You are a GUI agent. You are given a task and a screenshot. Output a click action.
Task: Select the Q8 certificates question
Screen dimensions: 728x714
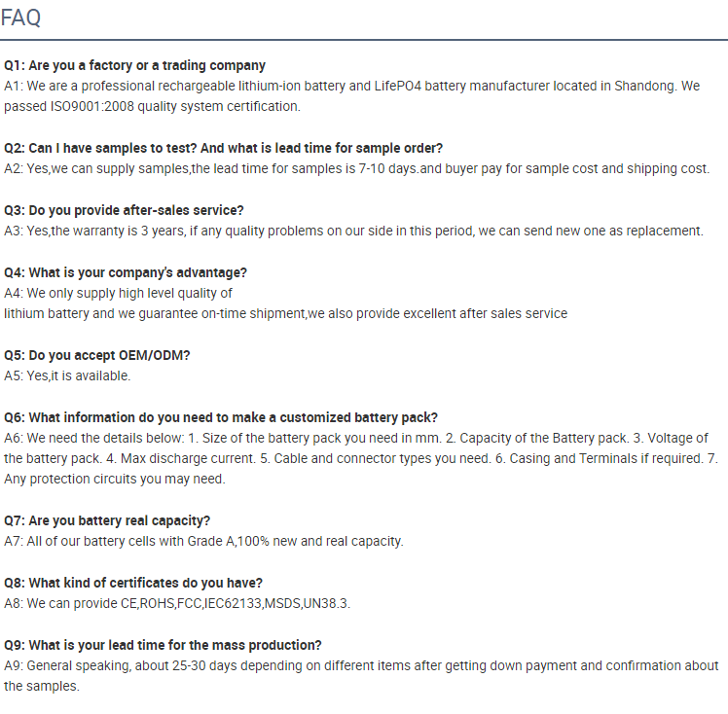pos(133,583)
